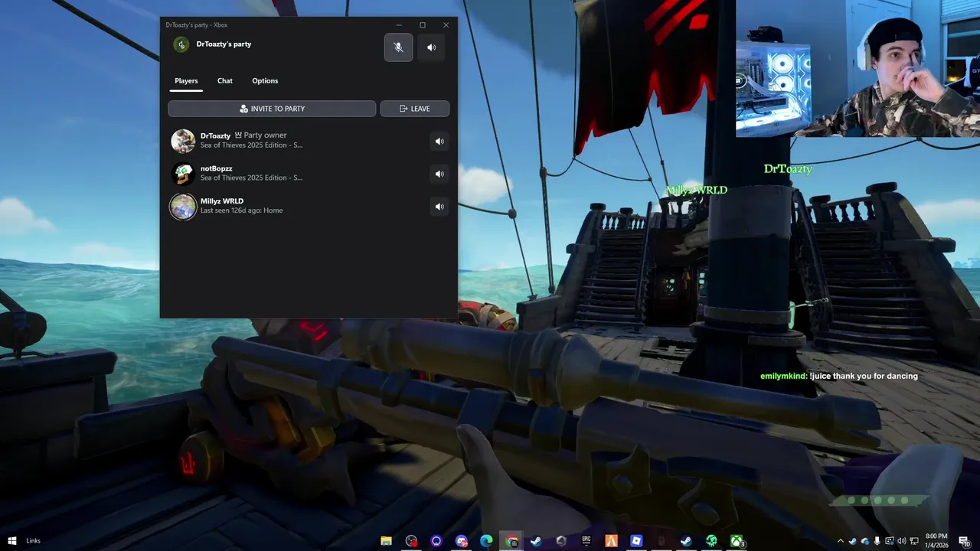Open the Options tab
This screenshot has height=551, width=980.
click(265, 81)
